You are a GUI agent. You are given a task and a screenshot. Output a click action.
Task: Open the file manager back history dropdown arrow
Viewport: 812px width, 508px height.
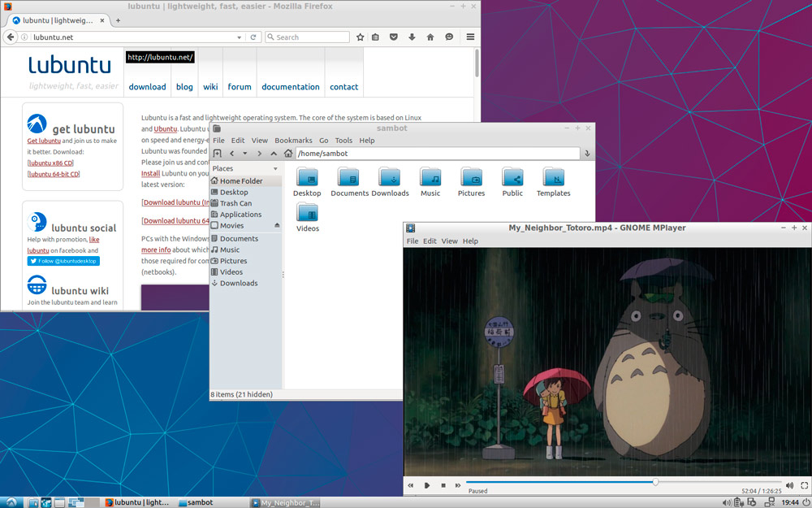[x=245, y=154]
